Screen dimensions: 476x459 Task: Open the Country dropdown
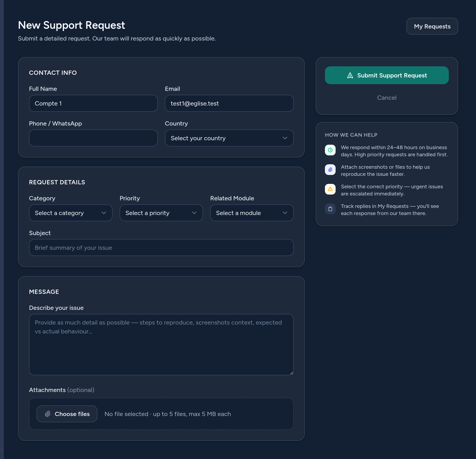[229, 138]
